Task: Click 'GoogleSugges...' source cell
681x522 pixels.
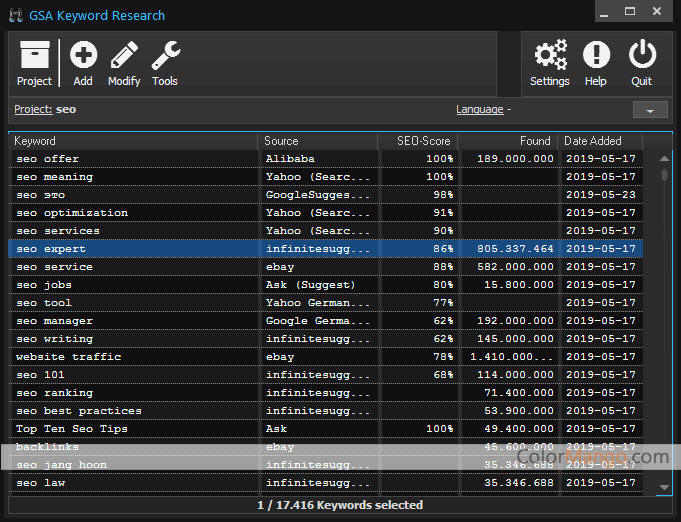Action: coord(319,195)
